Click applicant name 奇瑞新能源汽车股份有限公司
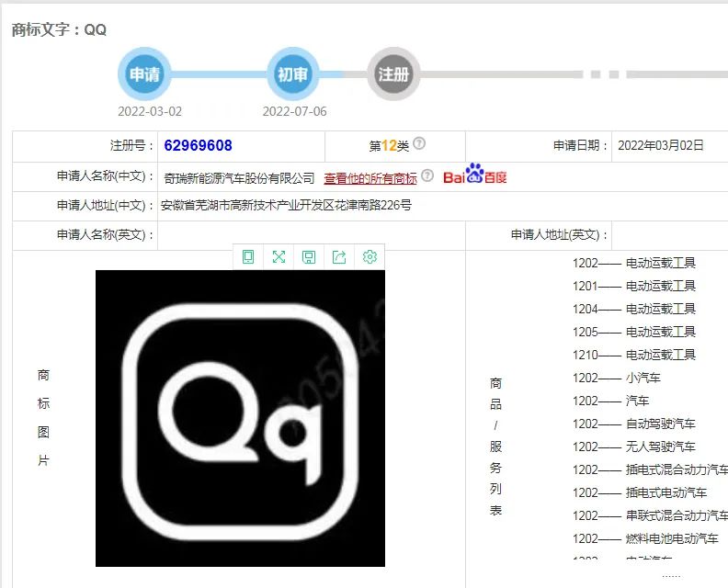Image resolution: width=728 pixels, height=588 pixels. click(x=239, y=178)
